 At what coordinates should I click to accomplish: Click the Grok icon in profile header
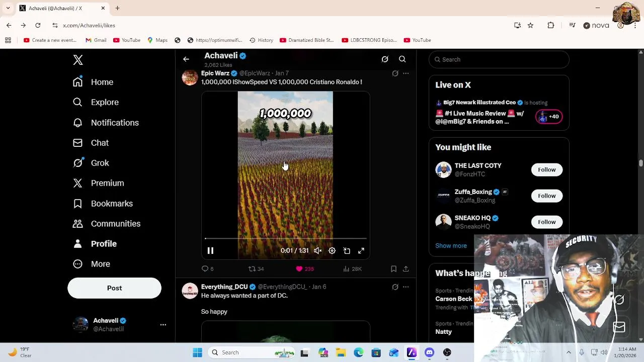click(x=385, y=59)
